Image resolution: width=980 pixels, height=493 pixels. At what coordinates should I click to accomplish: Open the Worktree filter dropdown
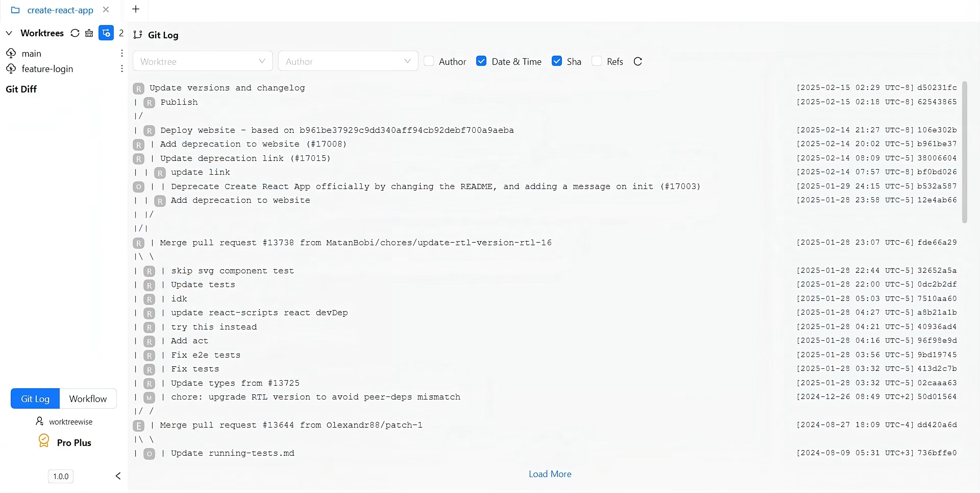pyautogui.click(x=202, y=61)
